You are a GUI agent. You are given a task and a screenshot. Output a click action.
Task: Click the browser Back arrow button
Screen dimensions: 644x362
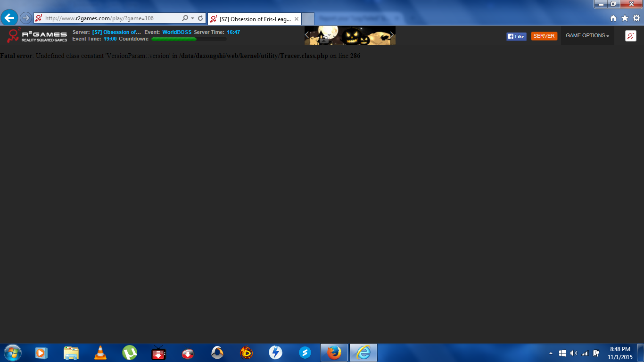coord(9,18)
